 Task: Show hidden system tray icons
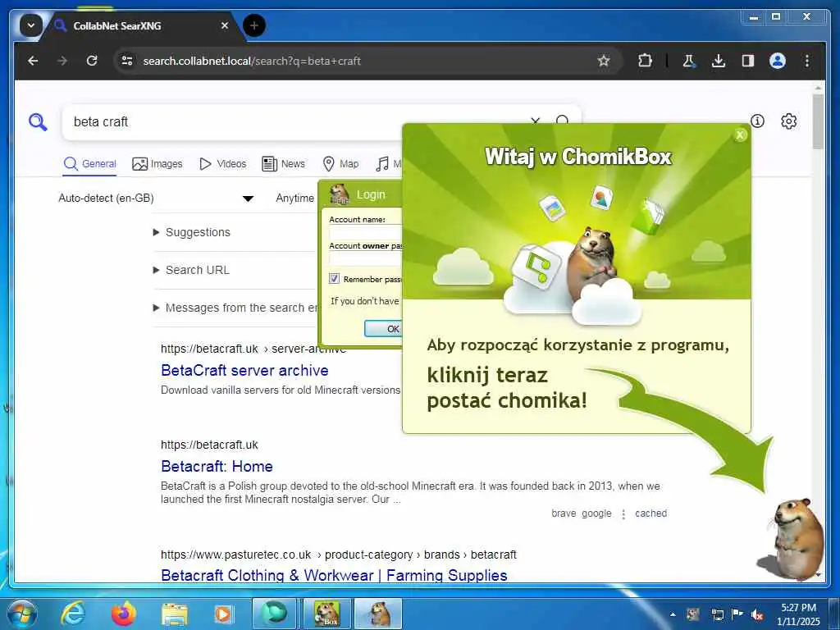click(673, 614)
